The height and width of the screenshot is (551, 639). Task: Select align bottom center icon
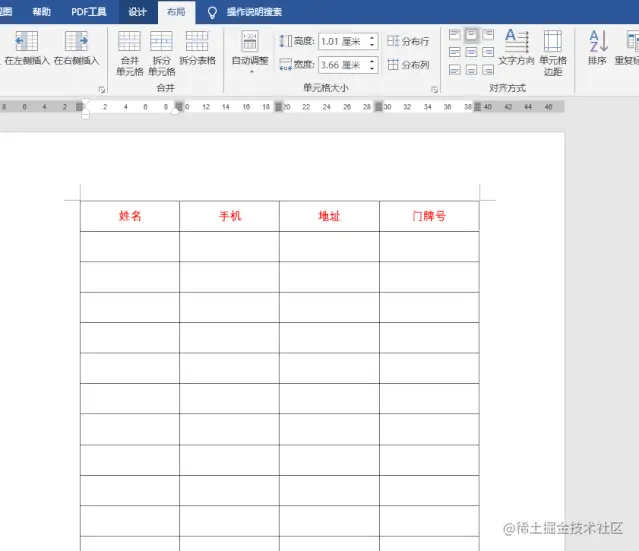[472, 70]
